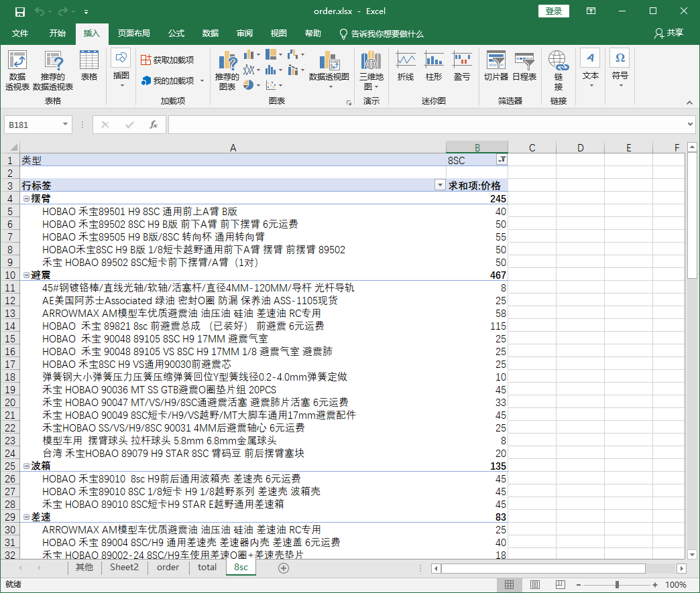Collapse the 摆臂 group

[x=26, y=198]
